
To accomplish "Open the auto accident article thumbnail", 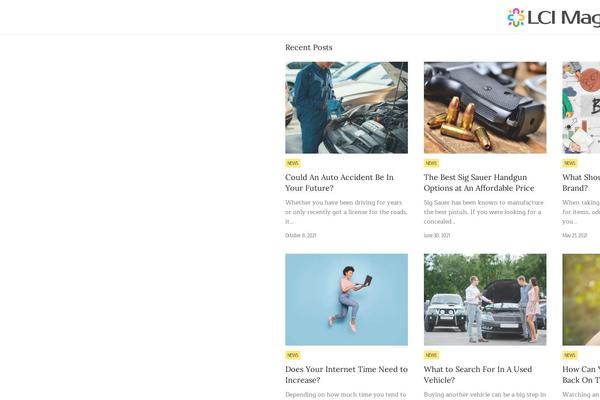I will [346, 108].
